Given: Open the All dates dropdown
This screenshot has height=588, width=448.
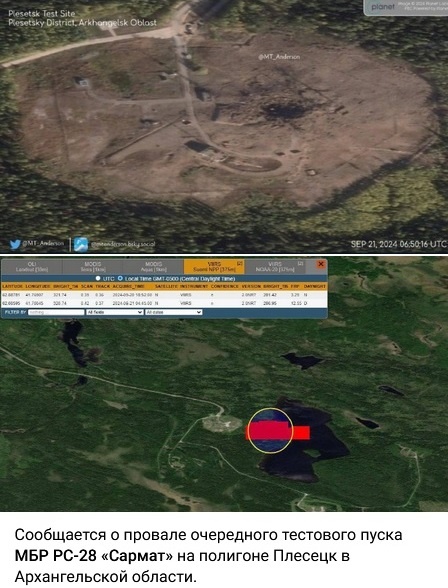Looking at the screenshot, I should [x=174, y=312].
